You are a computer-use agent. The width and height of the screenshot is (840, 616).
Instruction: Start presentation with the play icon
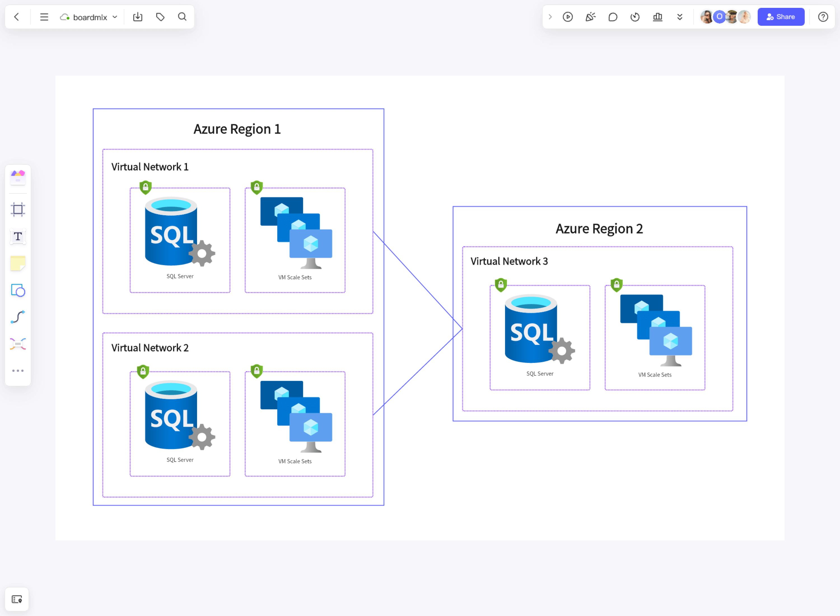click(568, 17)
